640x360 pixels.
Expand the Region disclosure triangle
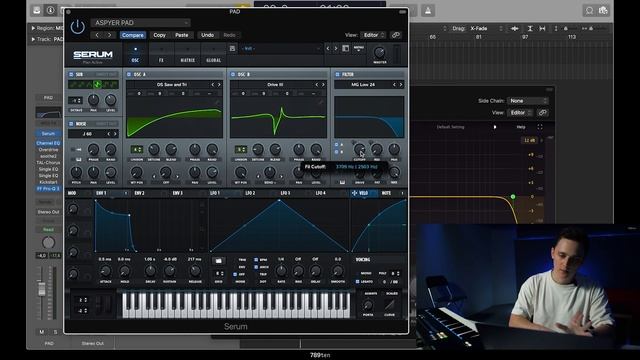click(x=33, y=28)
